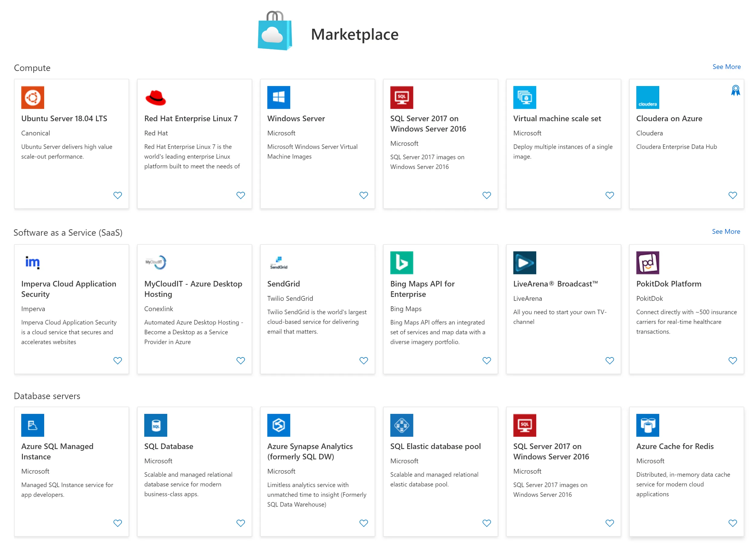Toggle the heart on Windows Server card
This screenshot has height=549, width=756.
click(x=364, y=195)
